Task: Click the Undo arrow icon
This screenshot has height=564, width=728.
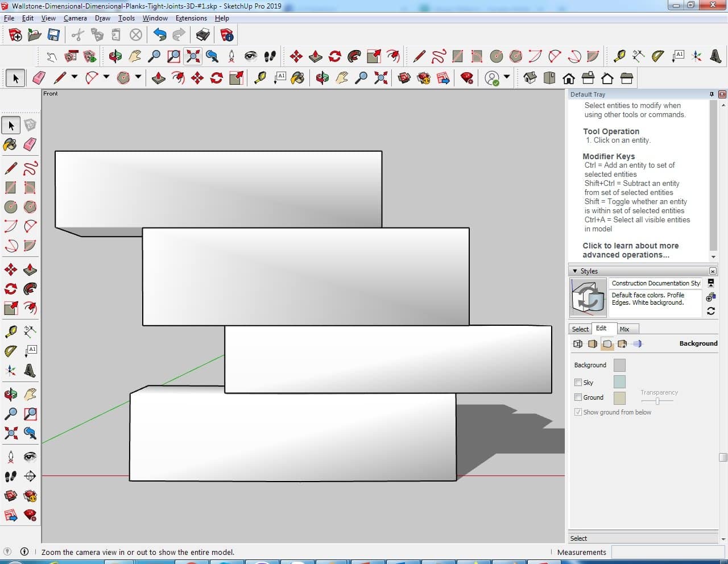Action: click(160, 35)
